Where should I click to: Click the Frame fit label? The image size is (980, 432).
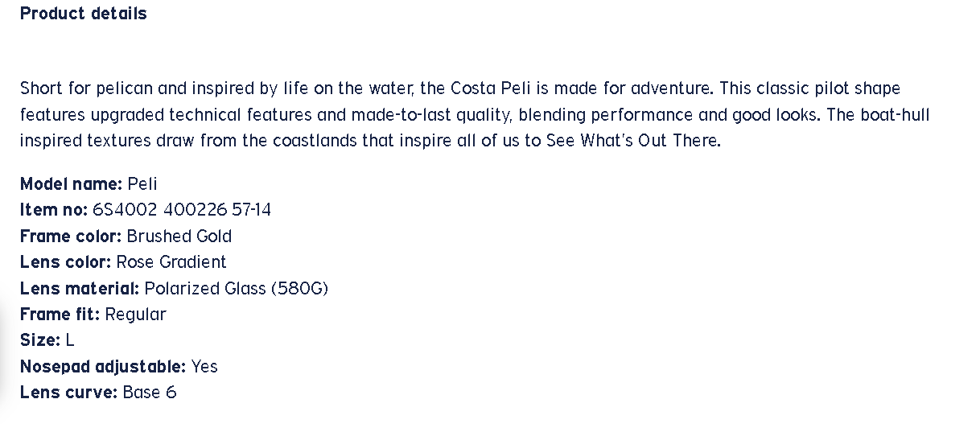tap(60, 315)
